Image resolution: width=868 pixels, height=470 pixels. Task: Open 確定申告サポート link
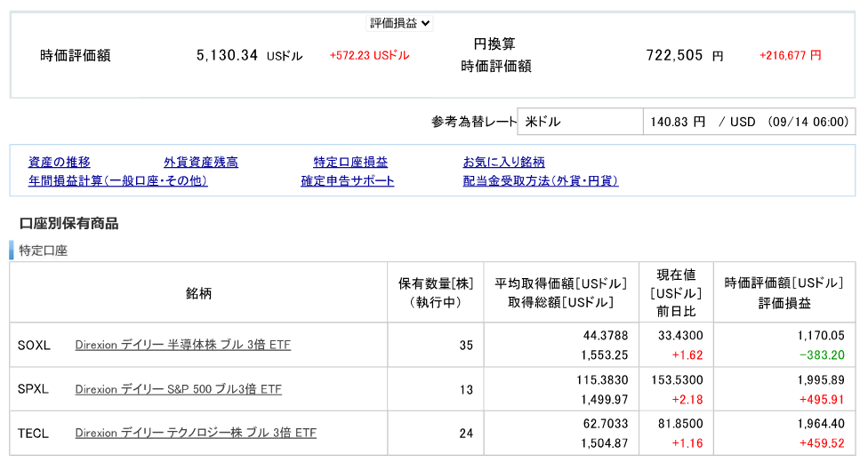[x=348, y=181]
